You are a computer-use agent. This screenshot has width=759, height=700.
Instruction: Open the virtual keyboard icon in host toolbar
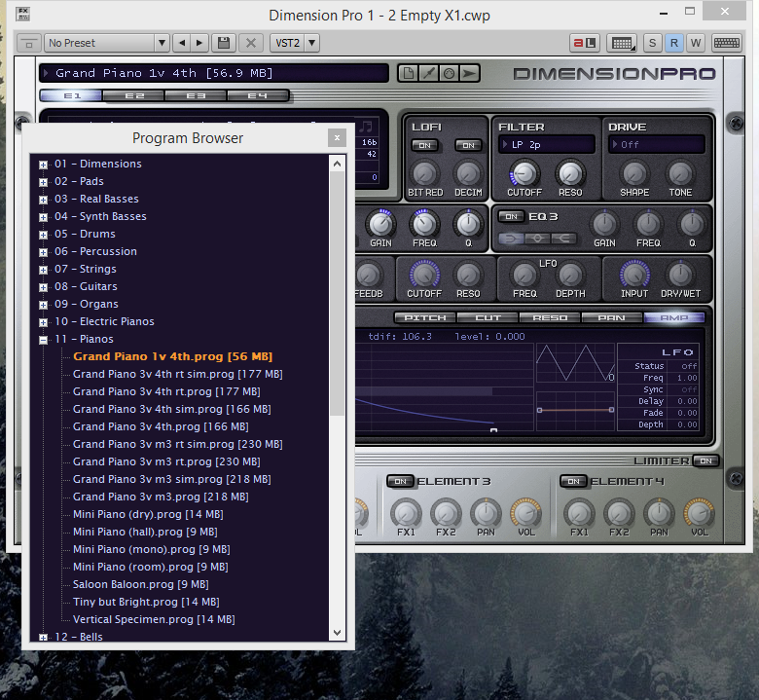726,43
